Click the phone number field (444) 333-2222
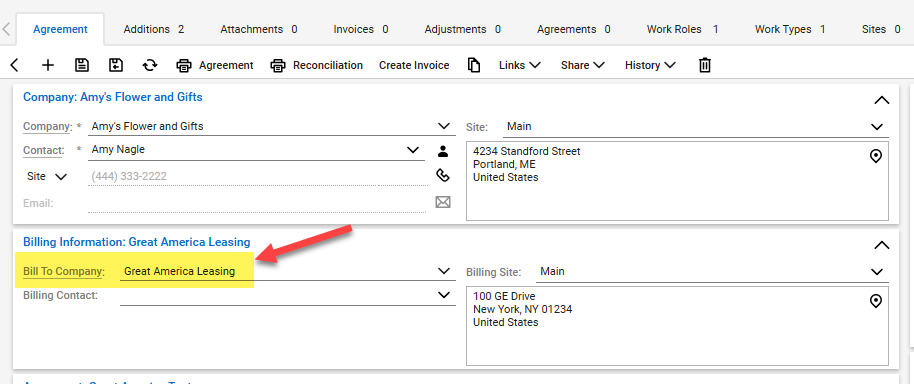This screenshot has height=384, width=914. click(258, 177)
